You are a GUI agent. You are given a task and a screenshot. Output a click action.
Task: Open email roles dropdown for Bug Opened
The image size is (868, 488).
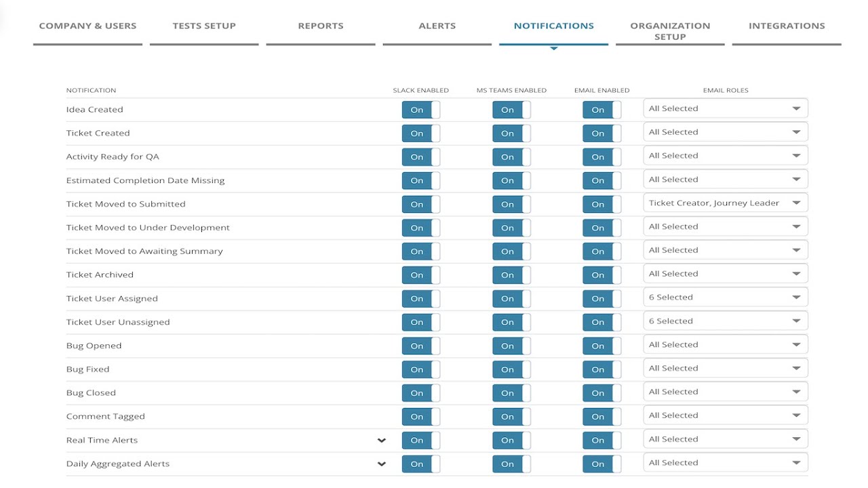click(726, 345)
